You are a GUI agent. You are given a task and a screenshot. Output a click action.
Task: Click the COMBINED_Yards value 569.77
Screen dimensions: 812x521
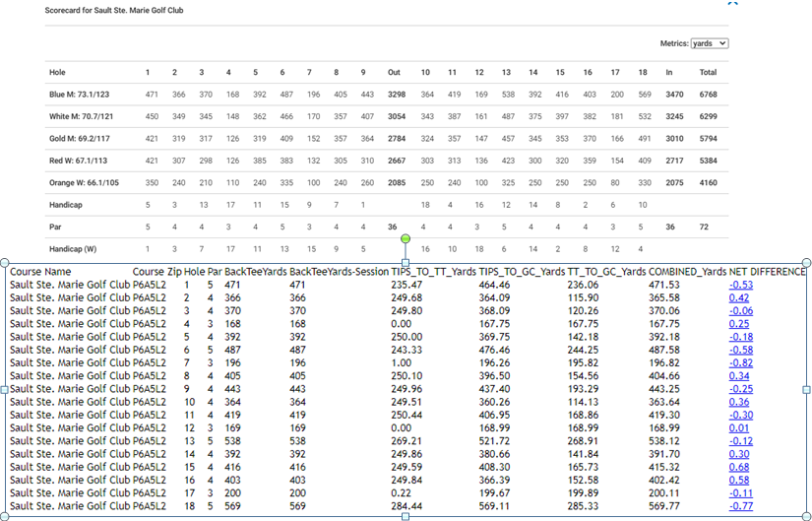(x=664, y=506)
